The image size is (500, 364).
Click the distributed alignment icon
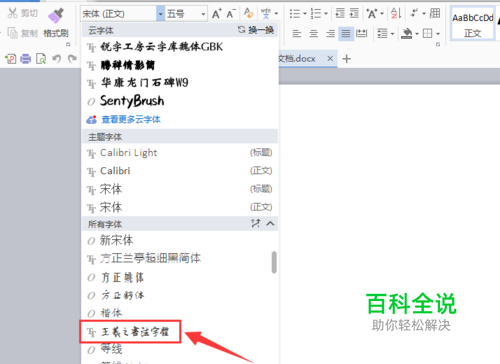[x=361, y=33]
